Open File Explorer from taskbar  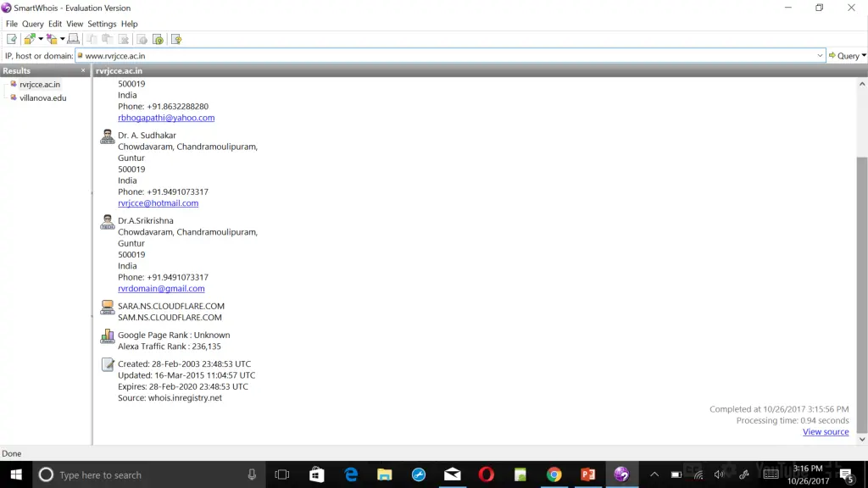385,474
